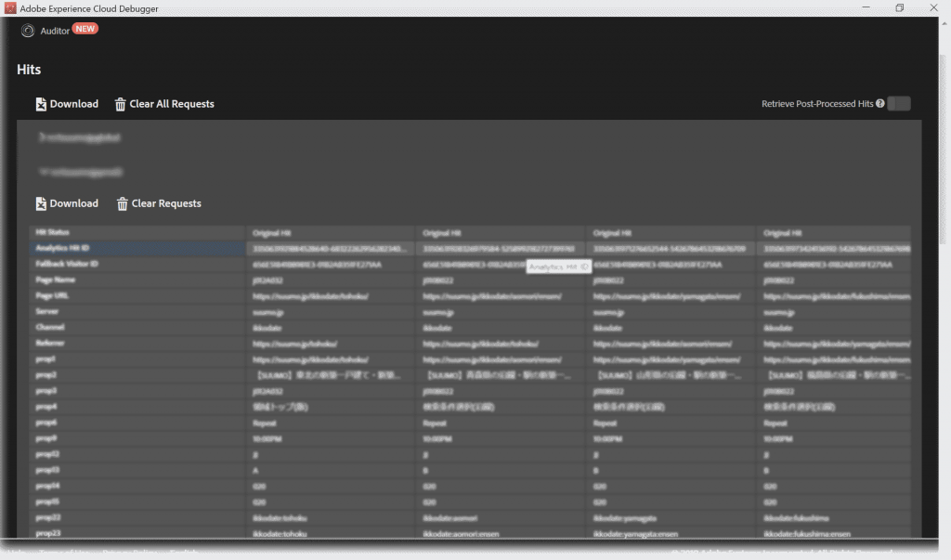The image size is (951, 560).
Task: Select the Server row label
Action: click(46, 311)
